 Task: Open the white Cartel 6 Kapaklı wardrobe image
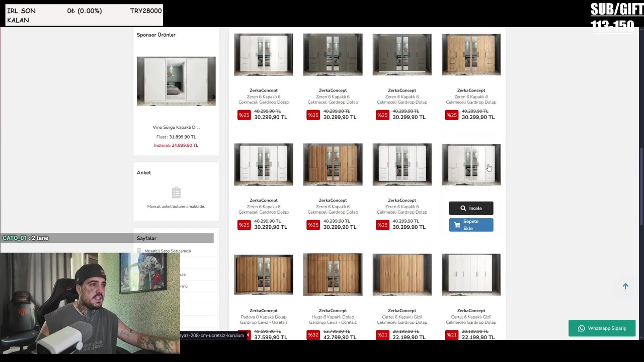471,275
